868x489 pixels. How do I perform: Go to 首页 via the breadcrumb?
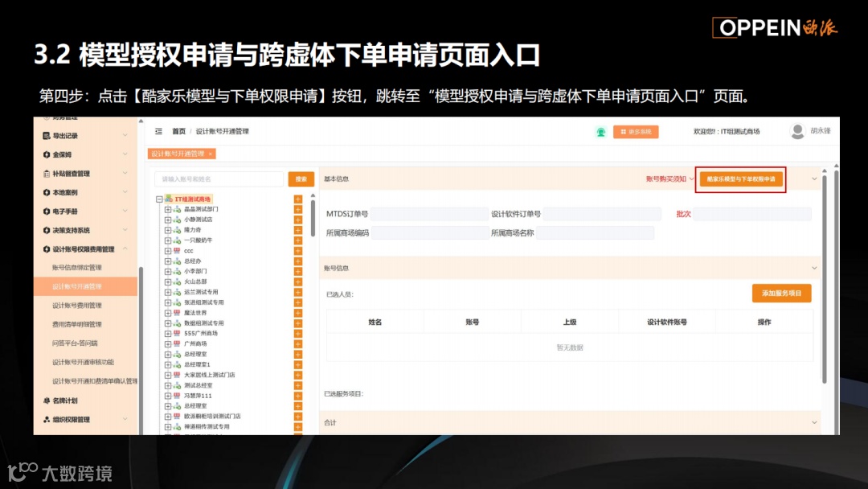[178, 131]
